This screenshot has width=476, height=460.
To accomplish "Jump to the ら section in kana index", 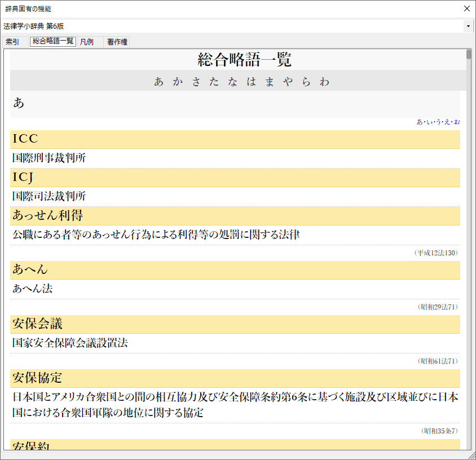I will click(306, 82).
